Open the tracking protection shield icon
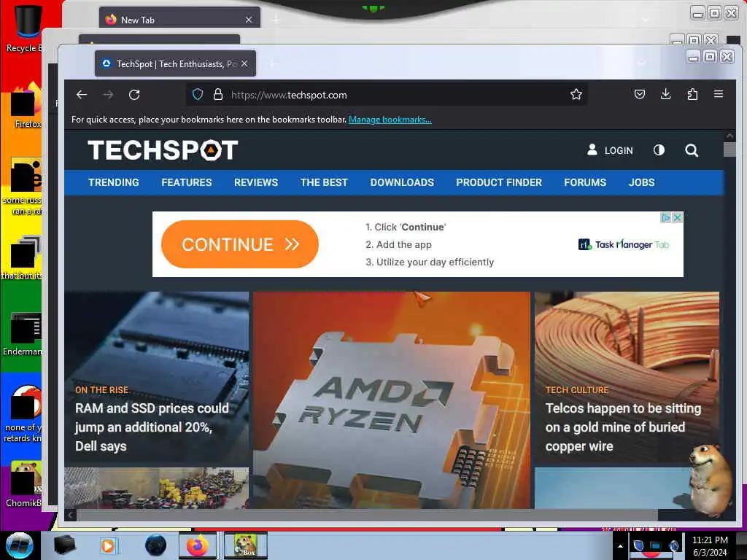 pyautogui.click(x=198, y=94)
